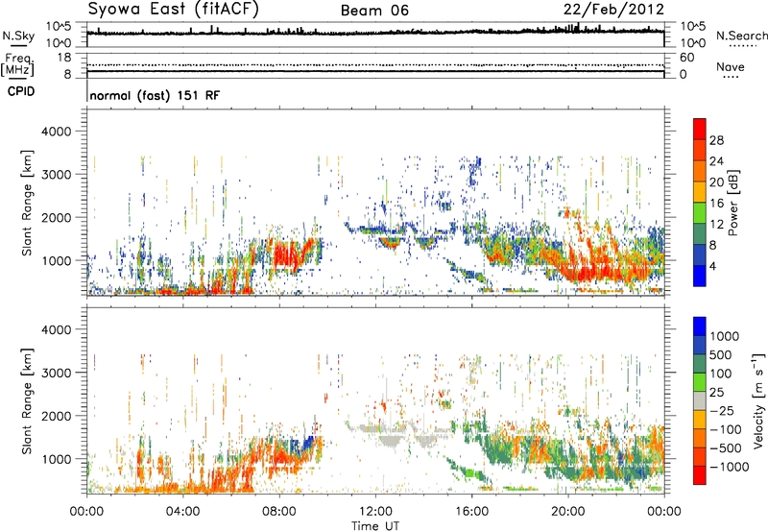
Task: Click the '-1000' value on velocity colorbar
Action: [730, 467]
